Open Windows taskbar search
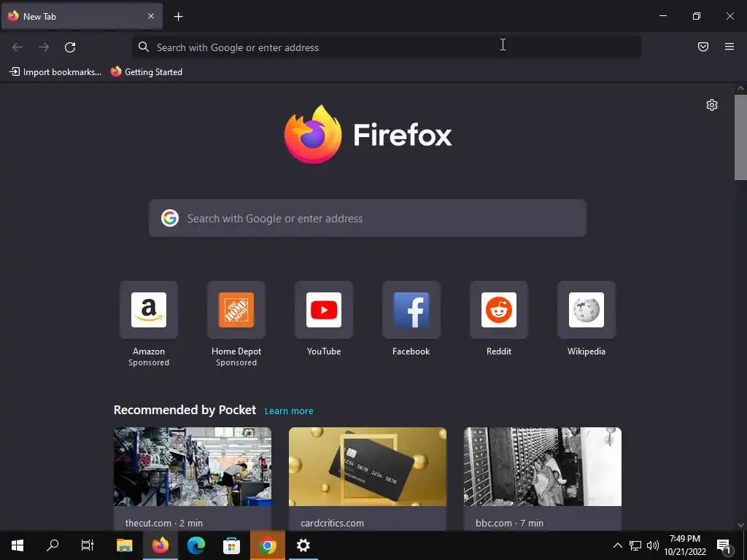The image size is (747, 560). point(53,545)
